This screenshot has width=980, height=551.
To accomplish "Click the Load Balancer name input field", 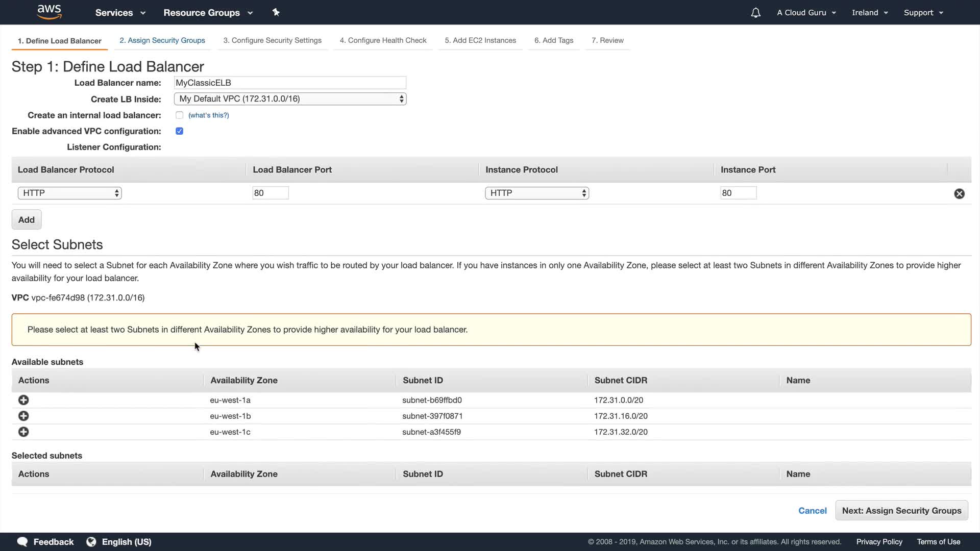I will pyautogui.click(x=290, y=83).
